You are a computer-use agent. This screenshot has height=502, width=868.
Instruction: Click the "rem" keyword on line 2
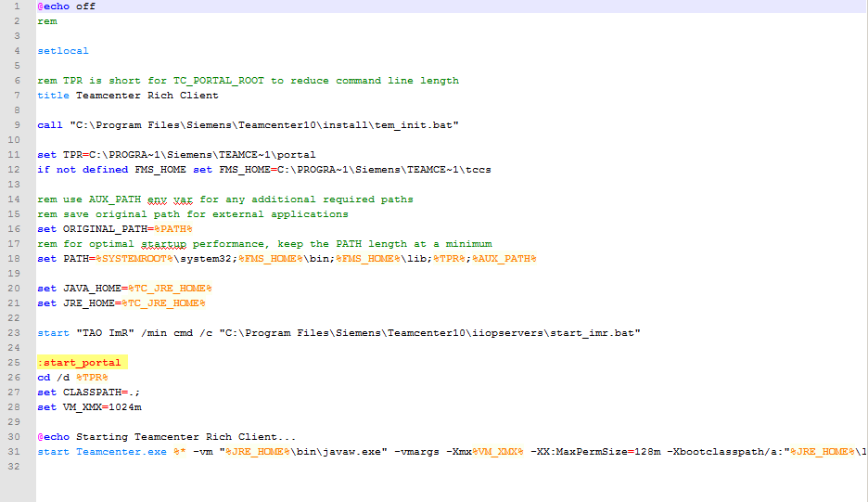[47, 21]
